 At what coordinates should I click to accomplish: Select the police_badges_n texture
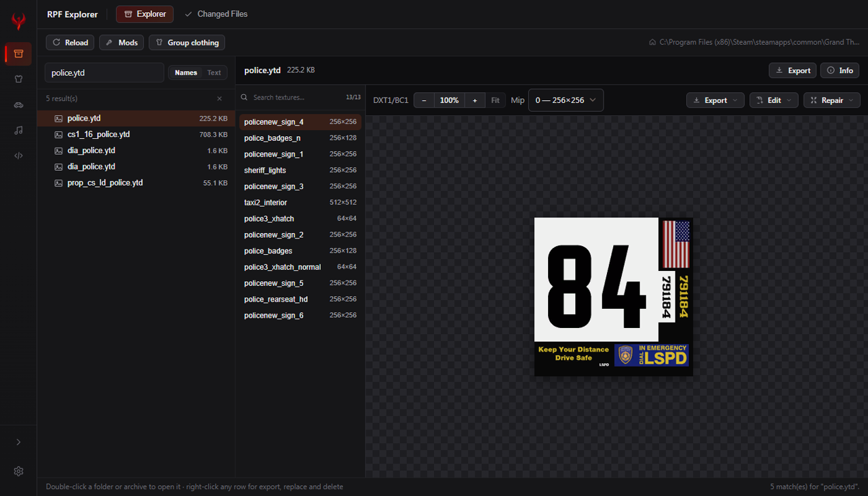tap(300, 138)
